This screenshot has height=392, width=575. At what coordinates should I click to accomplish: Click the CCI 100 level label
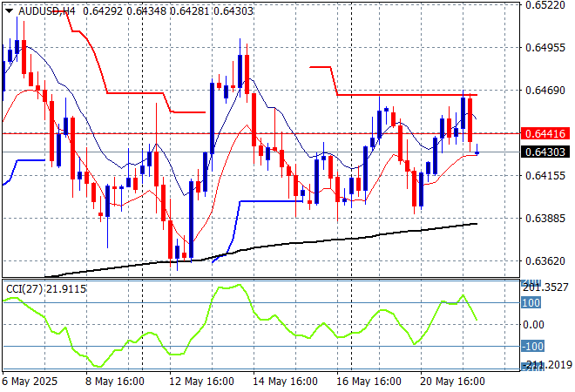(531, 302)
